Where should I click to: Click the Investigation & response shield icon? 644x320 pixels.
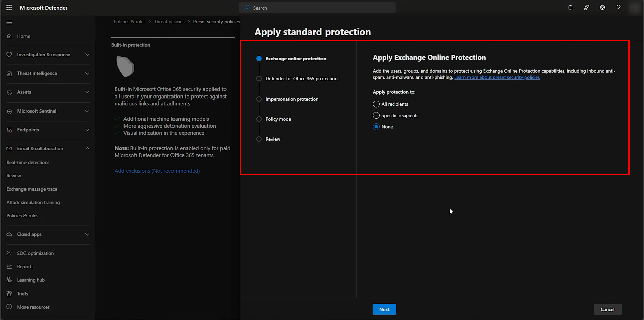tap(9, 55)
